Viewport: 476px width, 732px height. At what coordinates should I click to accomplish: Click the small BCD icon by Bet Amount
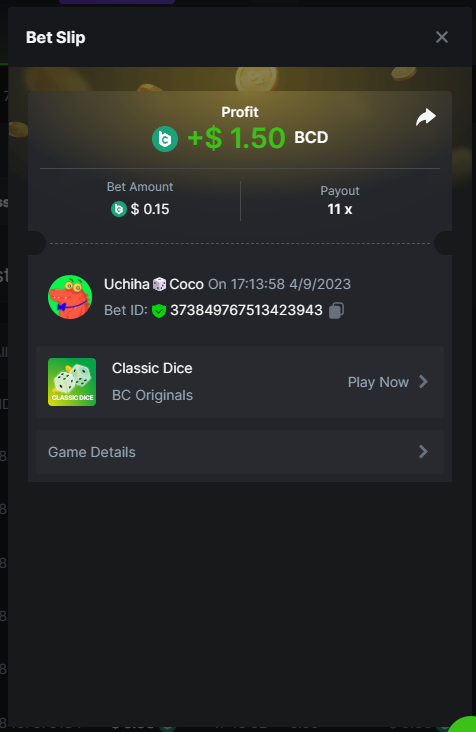tap(119, 209)
